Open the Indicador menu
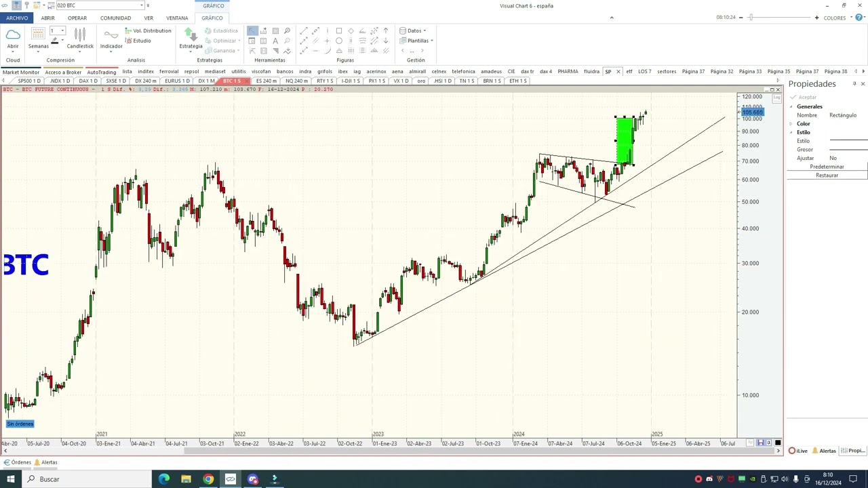The image size is (868, 488). click(x=111, y=38)
